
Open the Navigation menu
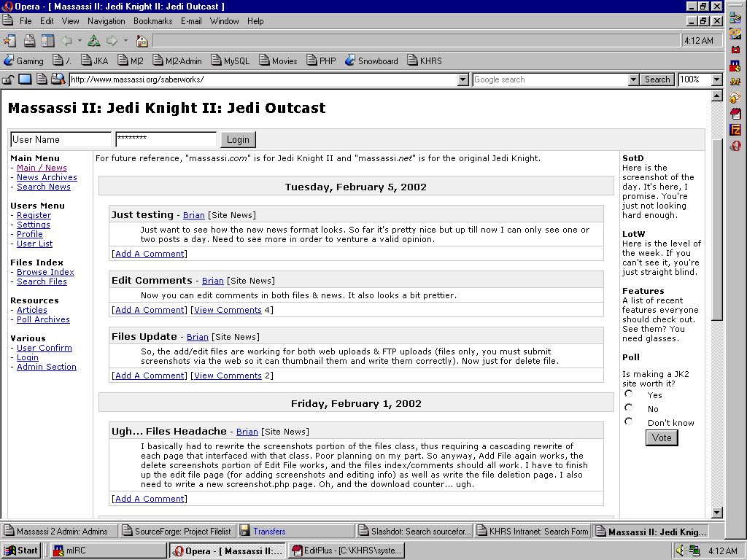[x=107, y=21]
